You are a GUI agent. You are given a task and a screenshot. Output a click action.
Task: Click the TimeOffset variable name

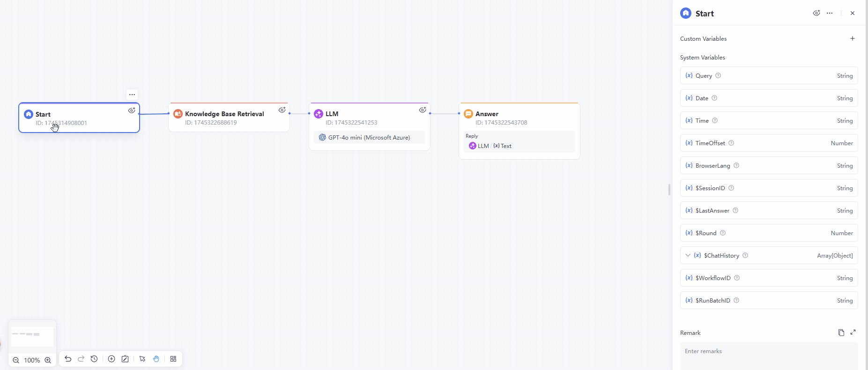710,143
